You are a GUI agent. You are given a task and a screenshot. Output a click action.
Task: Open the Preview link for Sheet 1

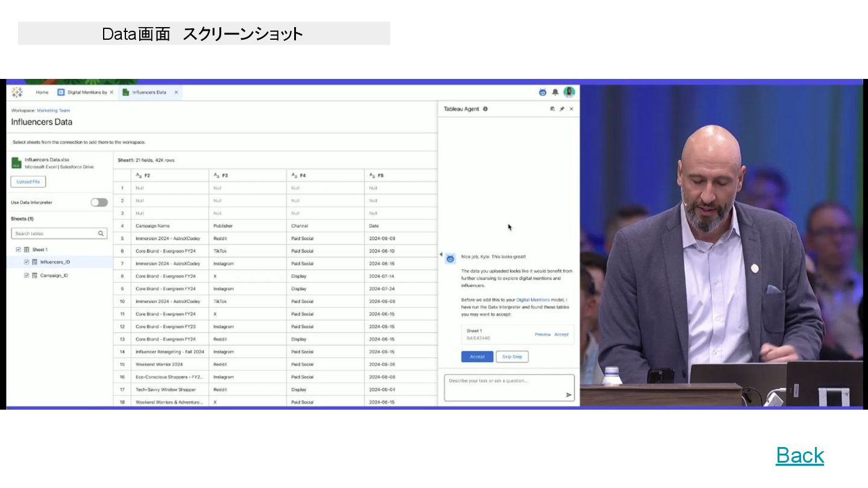click(x=542, y=334)
